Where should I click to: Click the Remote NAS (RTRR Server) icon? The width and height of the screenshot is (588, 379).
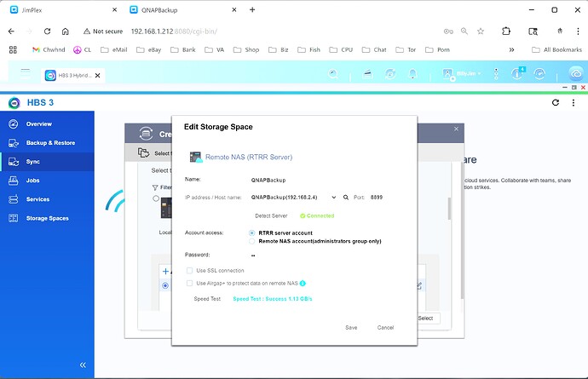[x=196, y=157]
